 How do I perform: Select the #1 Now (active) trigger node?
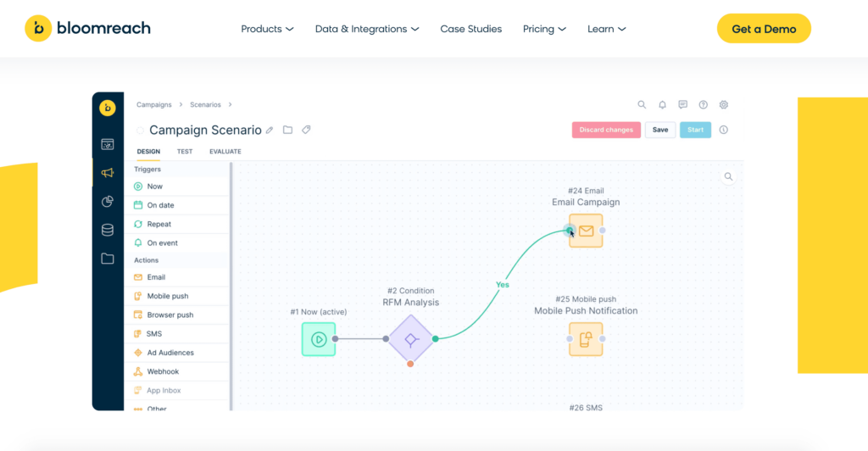click(319, 339)
